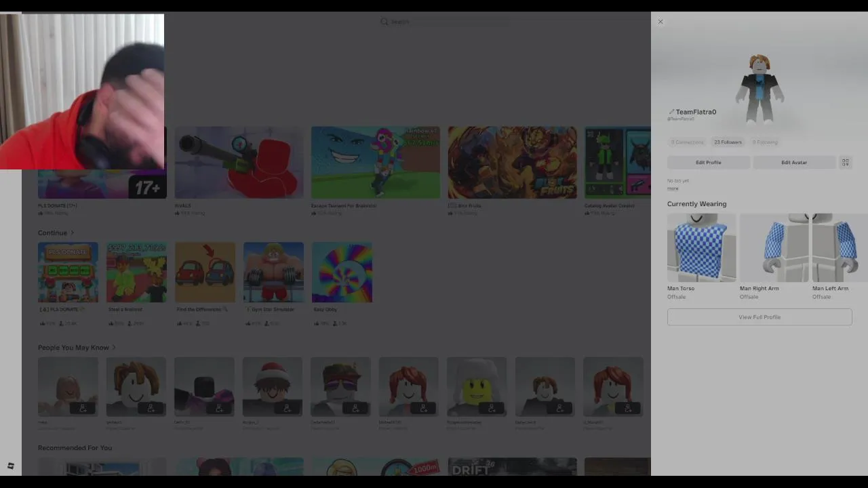
Task: Open the 0 Connections list
Action: 687,142
